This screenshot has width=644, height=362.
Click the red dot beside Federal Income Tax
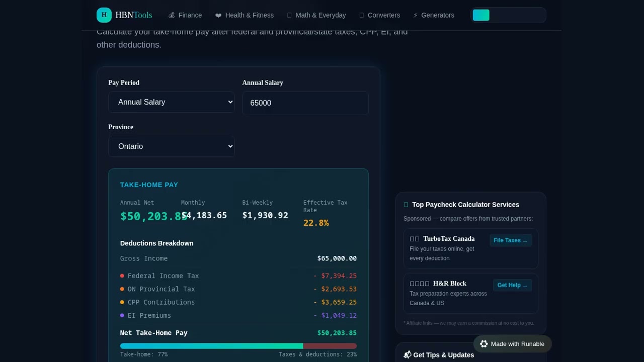pyautogui.click(x=122, y=276)
